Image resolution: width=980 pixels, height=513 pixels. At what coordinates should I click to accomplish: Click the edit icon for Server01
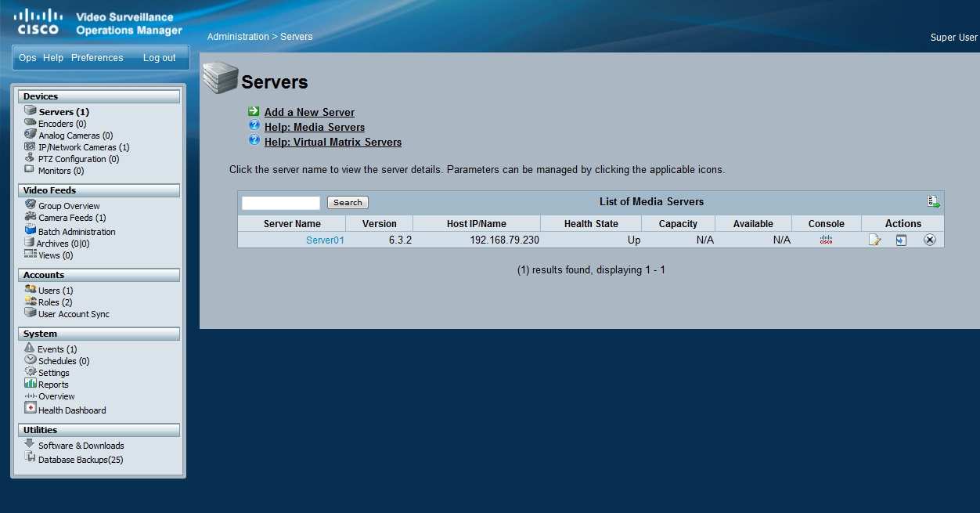point(874,240)
